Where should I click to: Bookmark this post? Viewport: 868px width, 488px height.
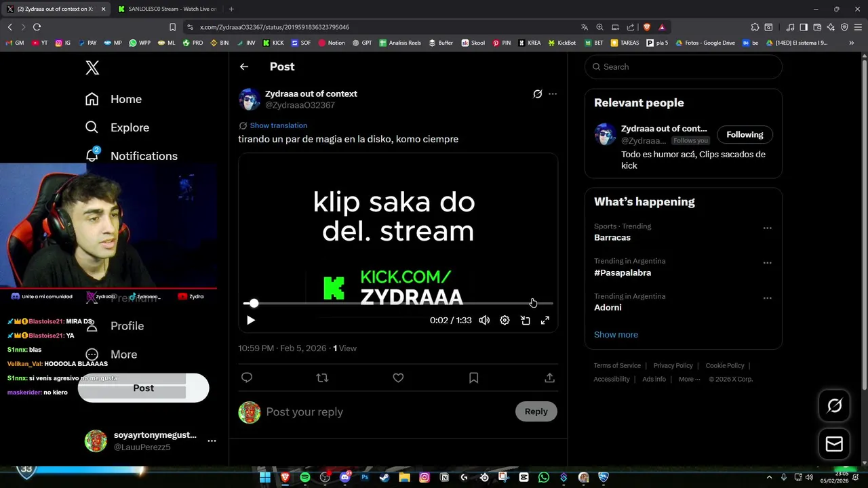474,378
